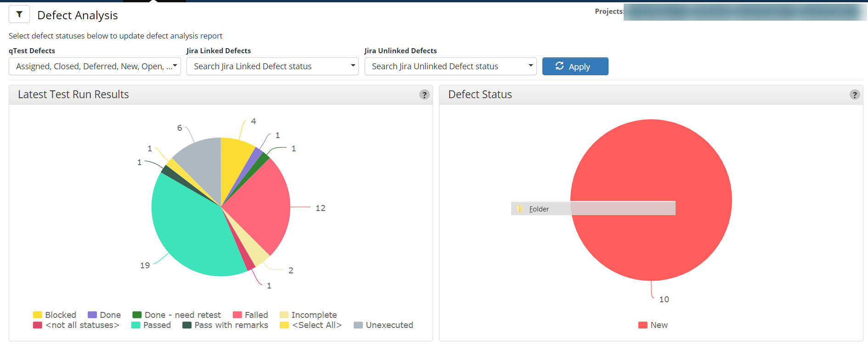Open help for Latest Test Run Results
This screenshot has height=344, width=868.
(424, 94)
